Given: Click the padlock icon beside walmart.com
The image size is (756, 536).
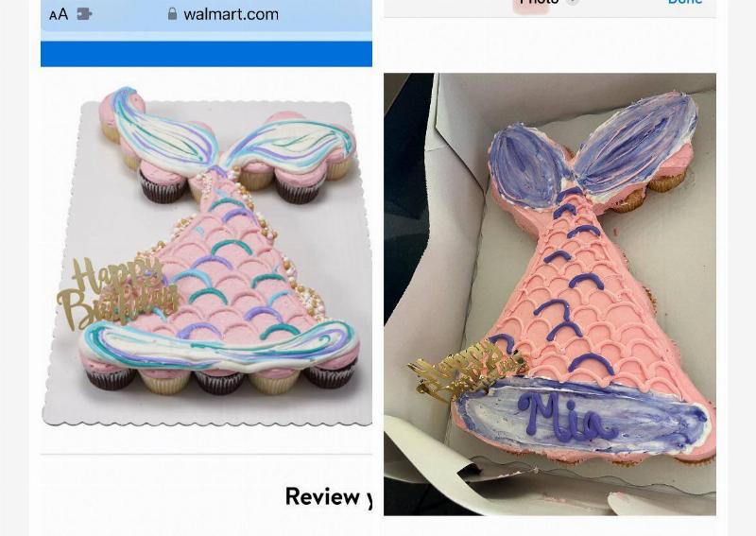Looking at the screenshot, I should [172, 14].
